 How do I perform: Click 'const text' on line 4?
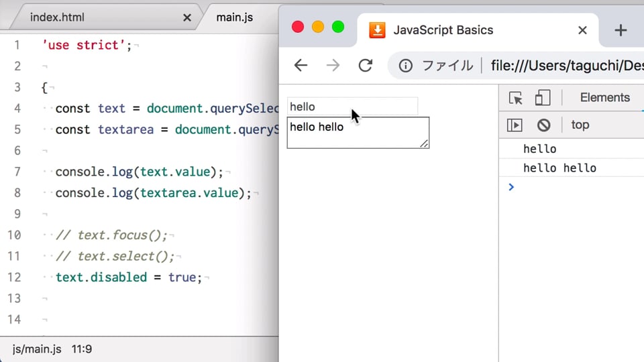click(90, 109)
